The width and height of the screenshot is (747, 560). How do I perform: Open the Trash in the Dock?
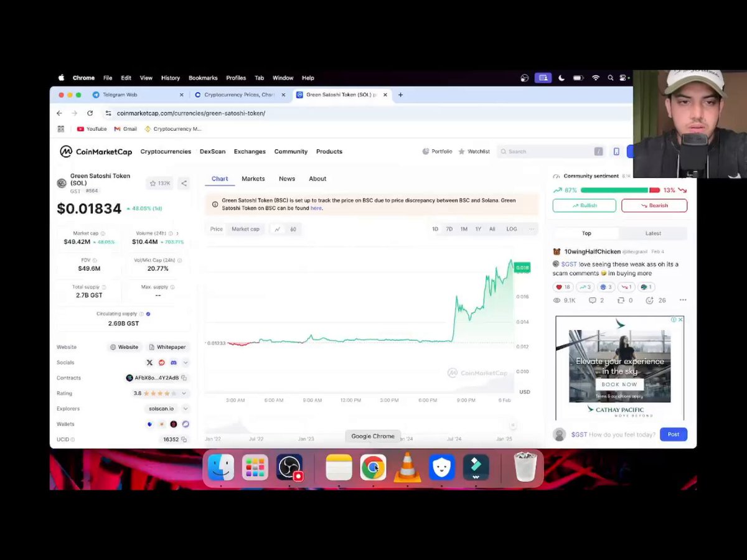(525, 467)
